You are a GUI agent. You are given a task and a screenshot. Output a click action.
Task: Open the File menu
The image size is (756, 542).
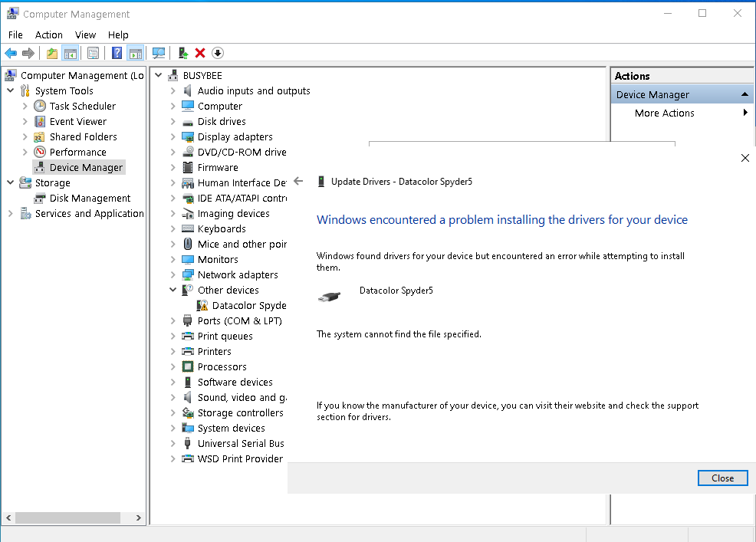point(15,34)
